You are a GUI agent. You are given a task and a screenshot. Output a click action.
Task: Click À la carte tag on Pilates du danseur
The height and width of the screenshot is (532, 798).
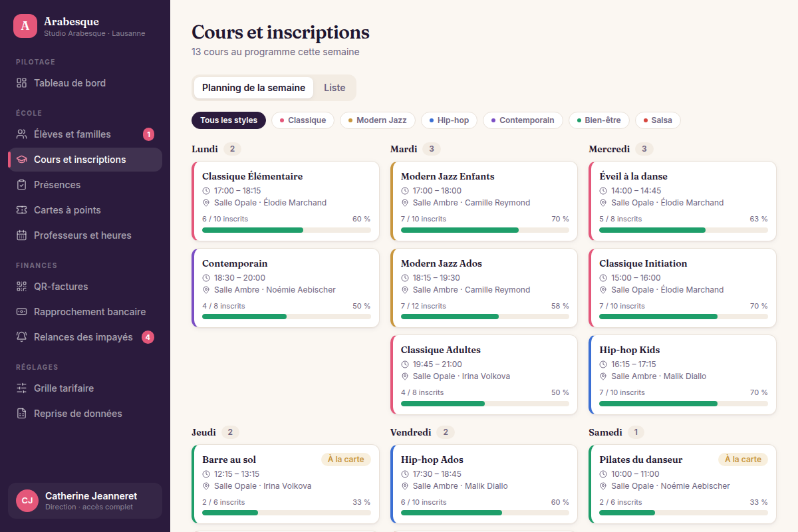click(743, 460)
